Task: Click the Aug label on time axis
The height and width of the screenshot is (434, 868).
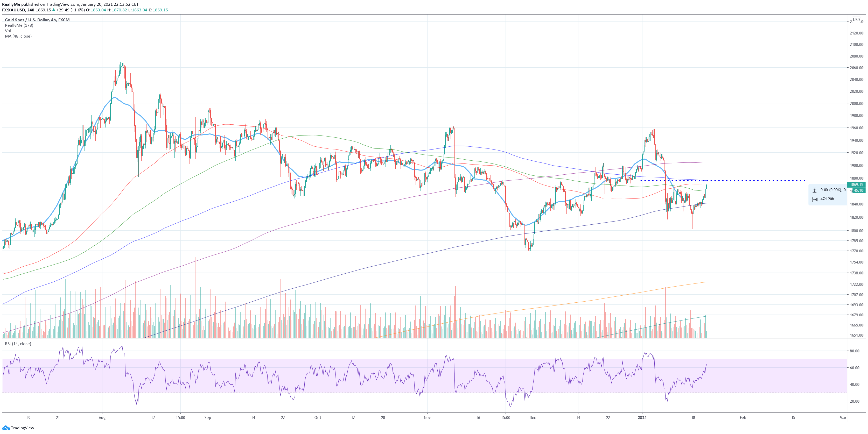Action: pyautogui.click(x=102, y=417)
